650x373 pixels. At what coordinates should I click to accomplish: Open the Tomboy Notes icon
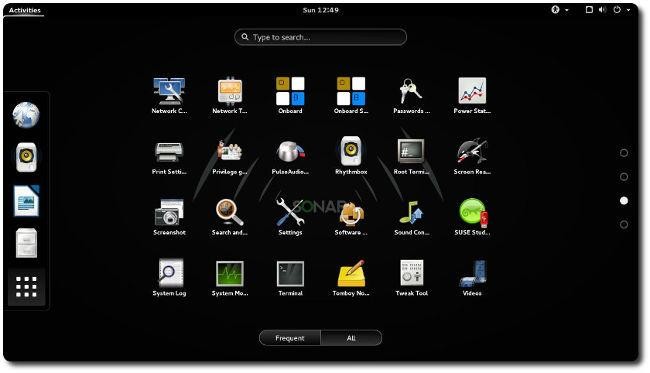click(351, 278)
